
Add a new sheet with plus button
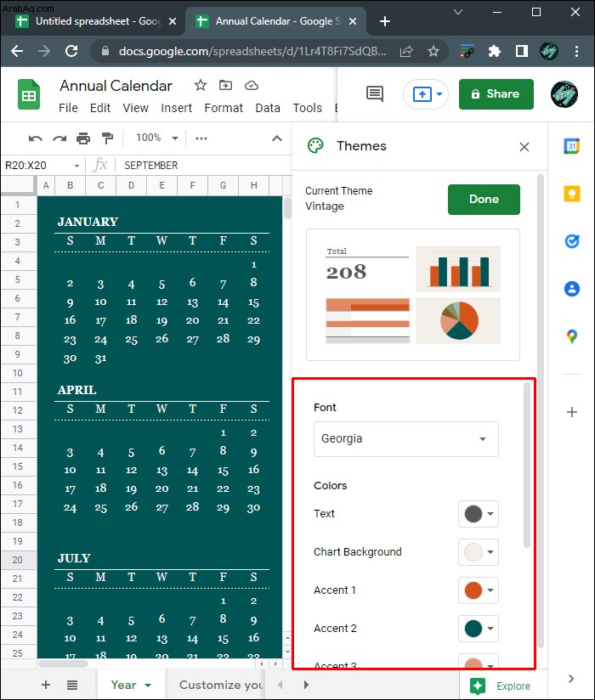pyautogui.click(x=46, y=685)
